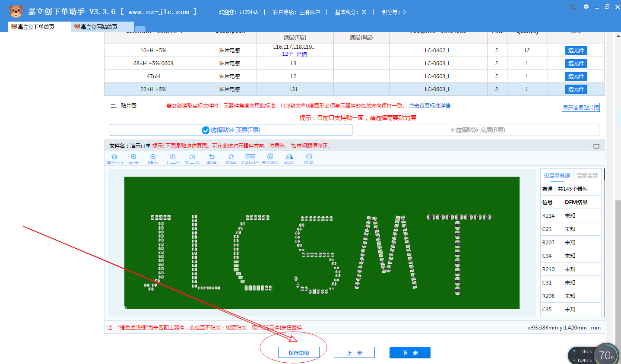Open the More (更多) toolbar options

pos(309,158)
